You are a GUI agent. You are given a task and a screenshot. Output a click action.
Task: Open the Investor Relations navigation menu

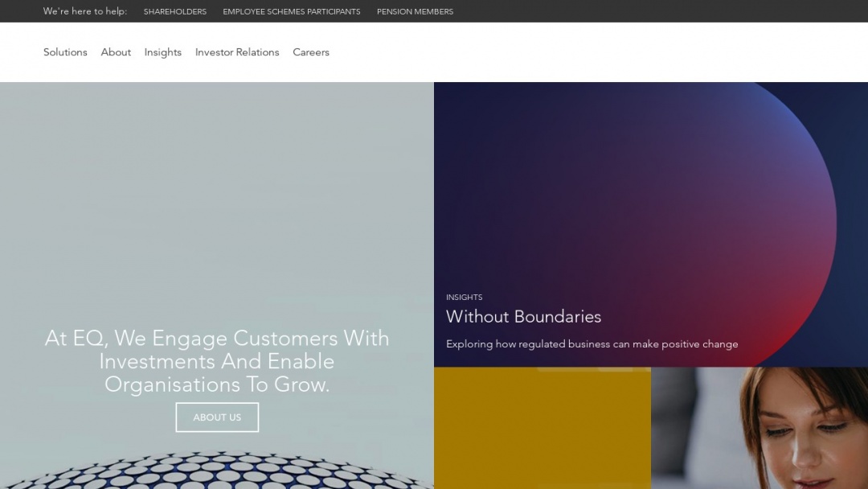237,52
